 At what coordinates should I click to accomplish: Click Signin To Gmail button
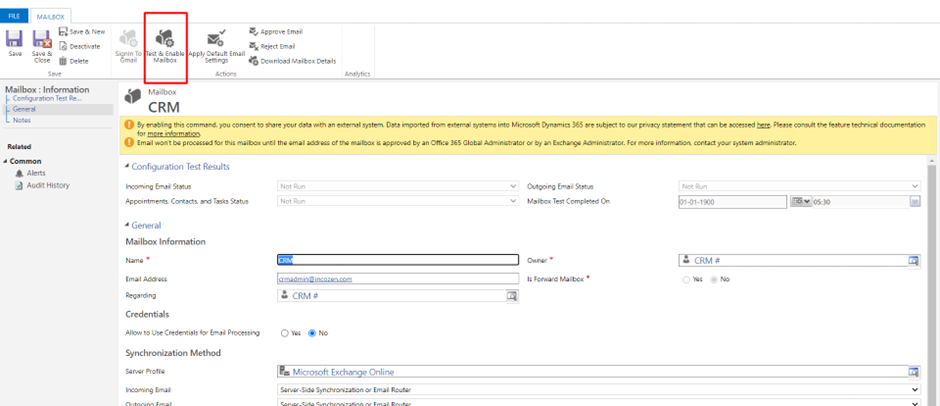(x=128, y=46)
